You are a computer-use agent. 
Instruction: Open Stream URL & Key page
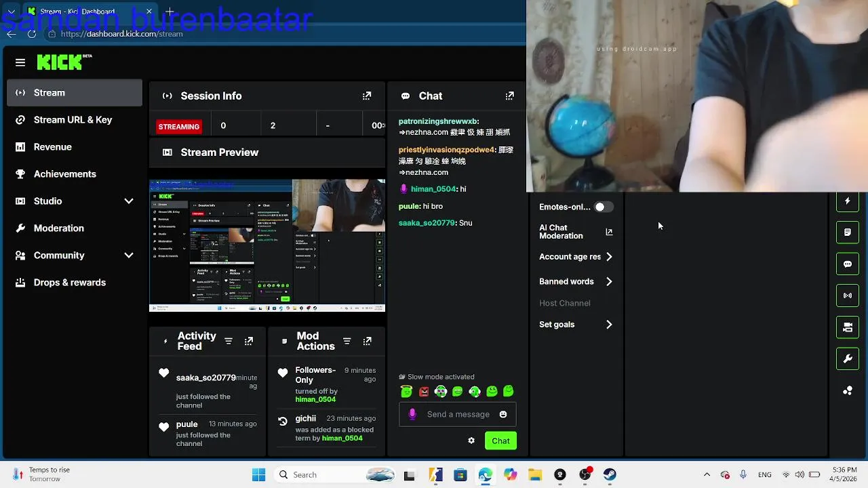tap(75, 120)
